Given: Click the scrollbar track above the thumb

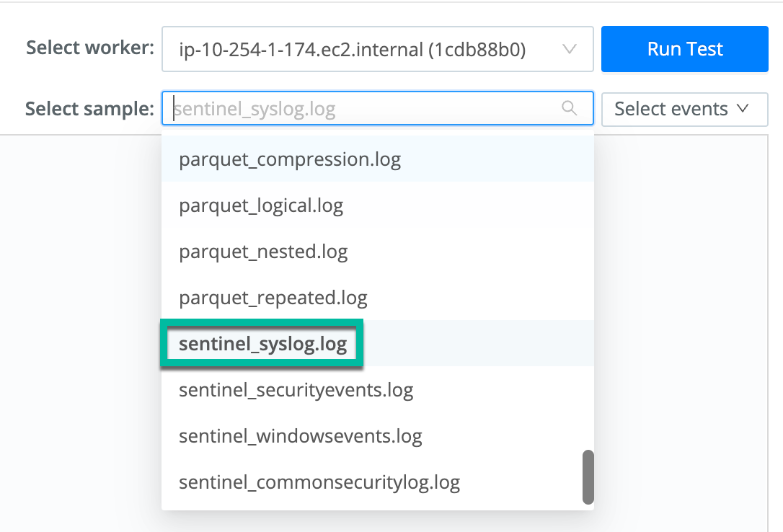Looking at the screenshot, I should click(588, 288).
